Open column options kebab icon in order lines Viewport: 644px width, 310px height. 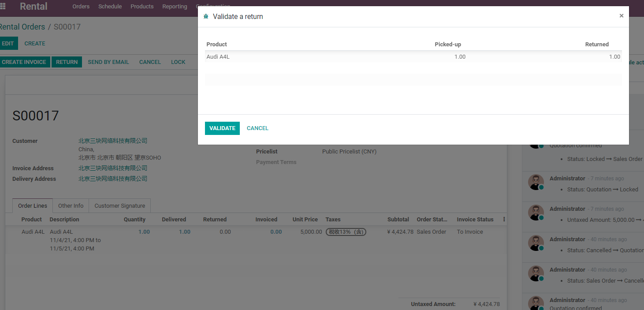tap(504, 219)
